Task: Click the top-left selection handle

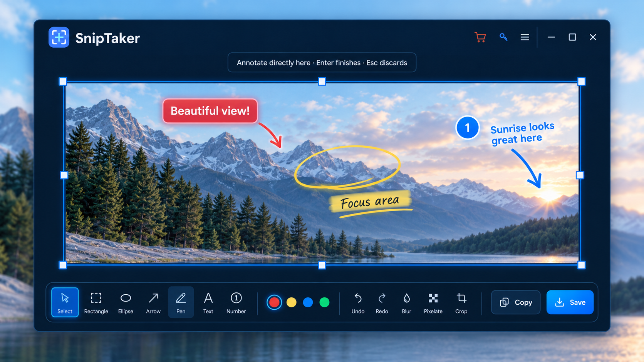Action: [x=63, y=82]
